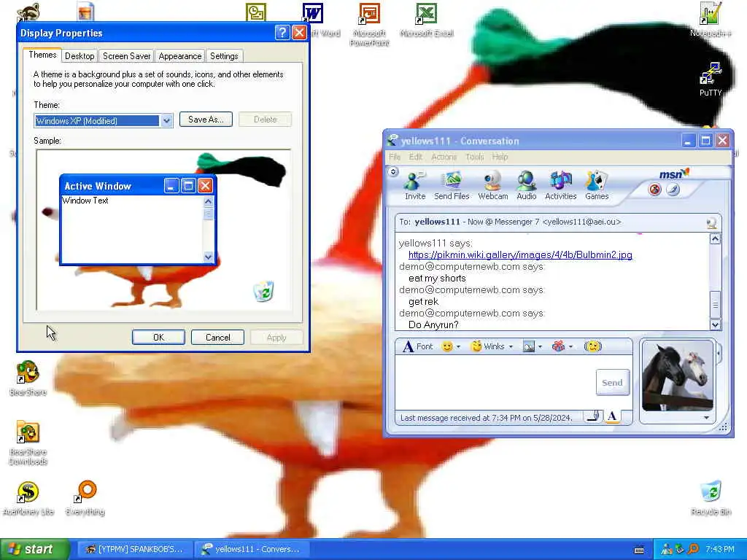Click the MSN Messenger tray icon
747x560 pixels.
click(x=666, y=550)
